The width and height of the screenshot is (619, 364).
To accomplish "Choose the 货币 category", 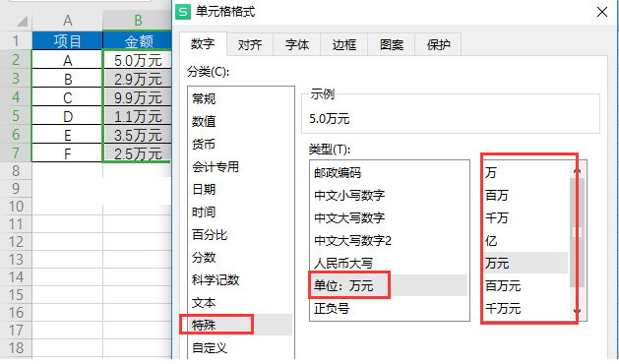I will pyautogui.click(x=241, y=144).
